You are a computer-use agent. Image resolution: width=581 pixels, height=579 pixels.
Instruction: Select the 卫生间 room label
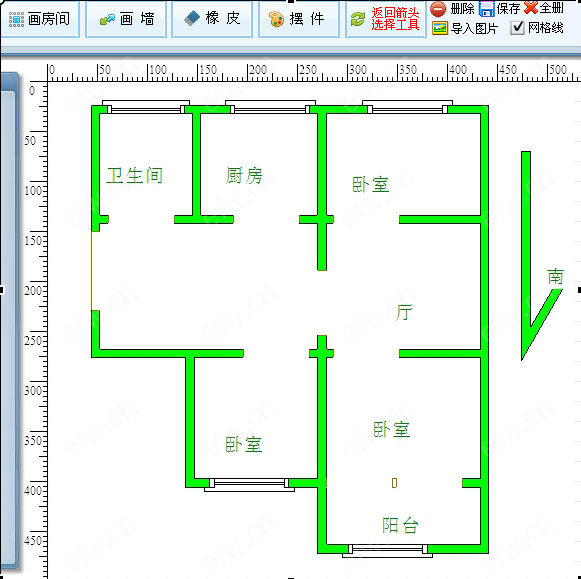tap(135, 175)
